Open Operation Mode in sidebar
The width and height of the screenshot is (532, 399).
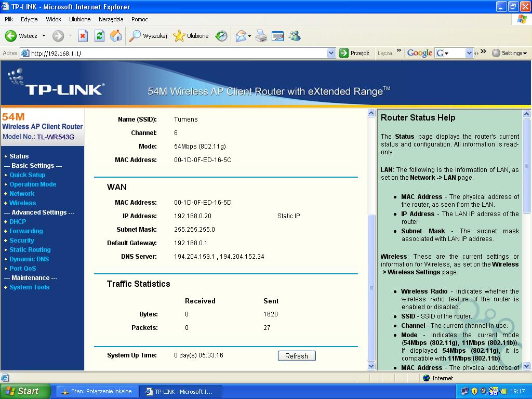[33, 184]
